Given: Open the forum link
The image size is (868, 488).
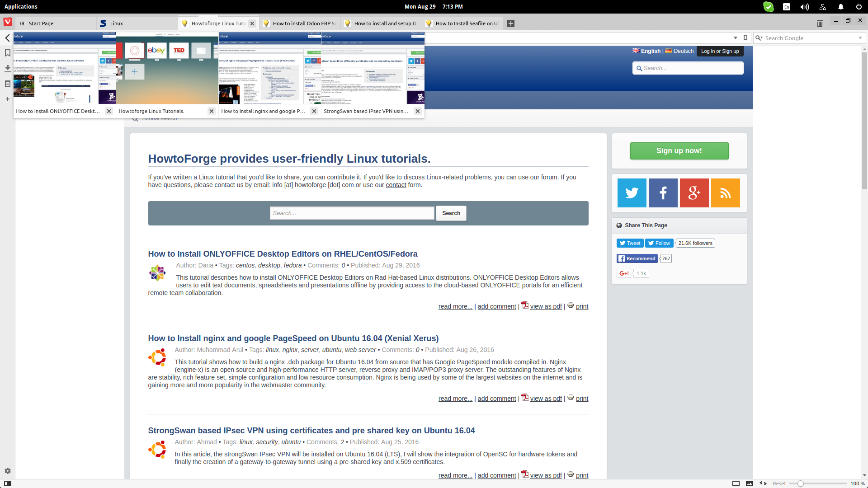Looking at the screenshot, I should 549,177.
